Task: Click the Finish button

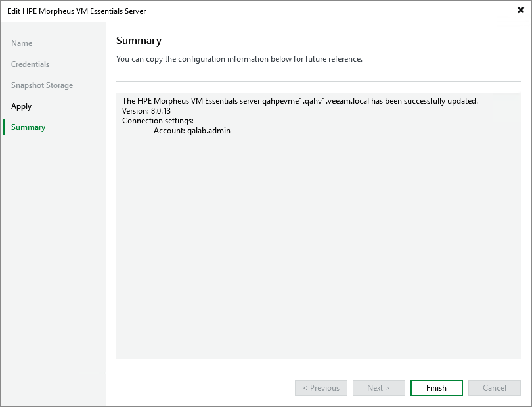Action: coord(436,388)
